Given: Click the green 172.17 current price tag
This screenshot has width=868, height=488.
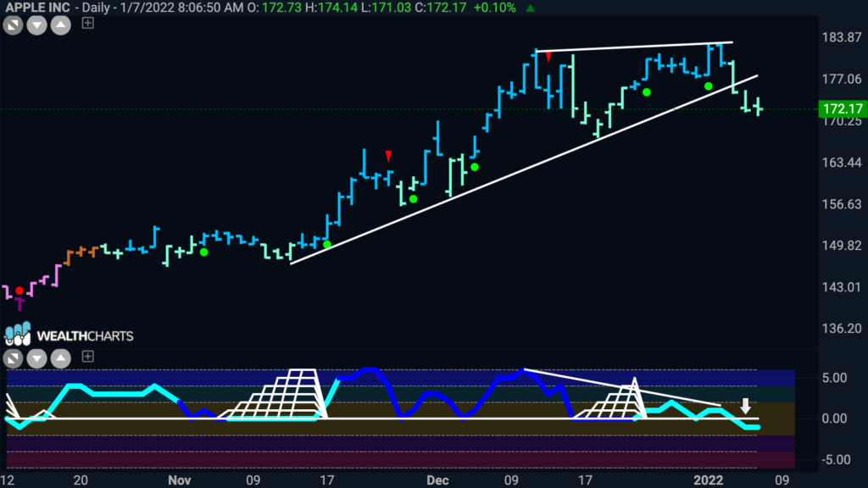Looking at the screenshot, I should coord(842,108).
